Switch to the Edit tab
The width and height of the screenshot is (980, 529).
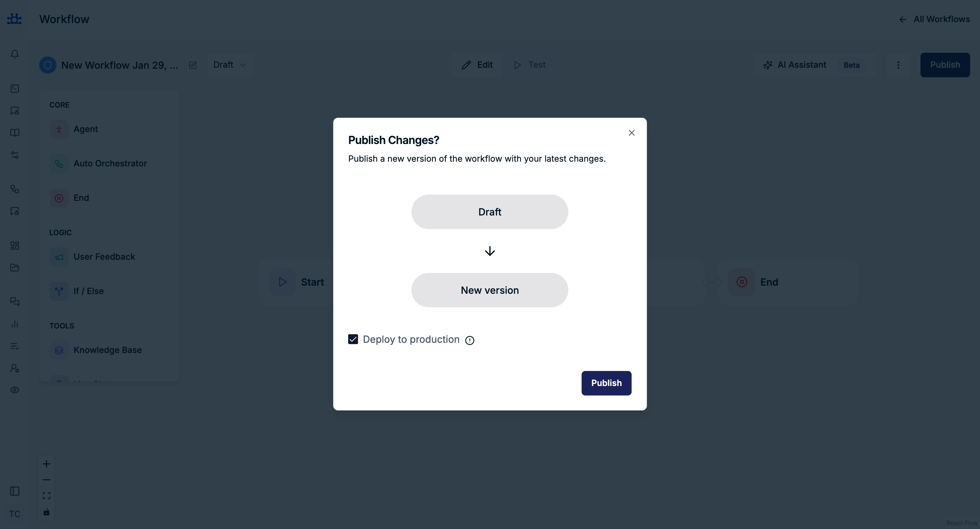(x=477, y=65)
